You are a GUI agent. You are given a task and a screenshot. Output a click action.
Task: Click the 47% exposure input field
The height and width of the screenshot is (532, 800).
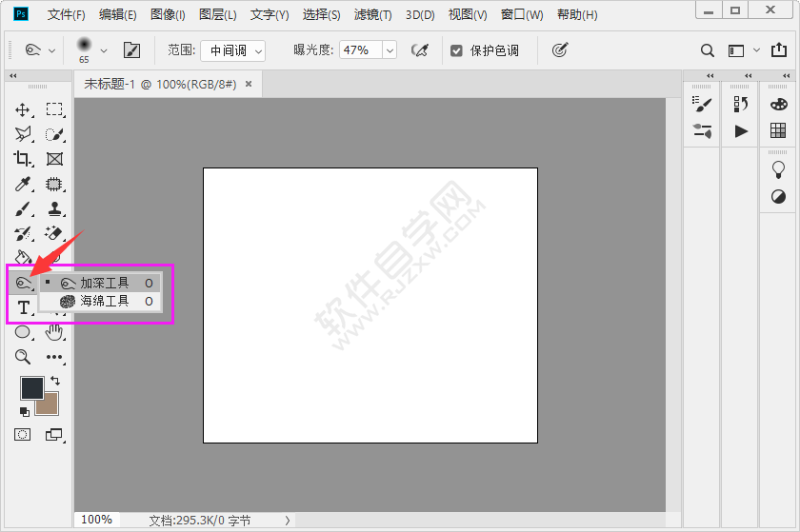tap(361, 50)
